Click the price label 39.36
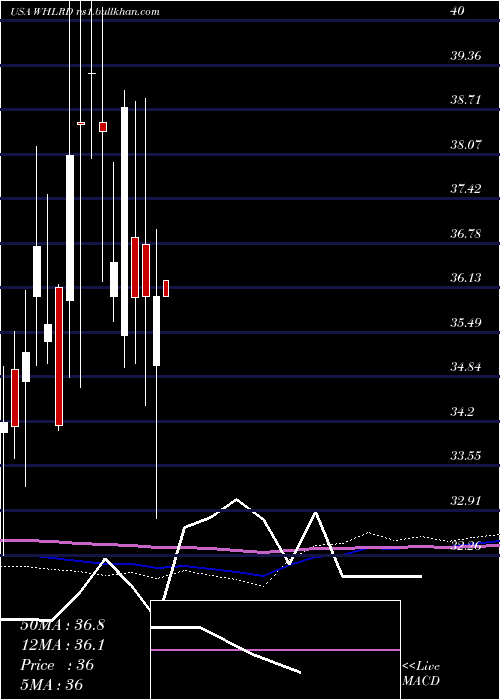Viewport: 500px width, 700px height. (x=466, y=56)
